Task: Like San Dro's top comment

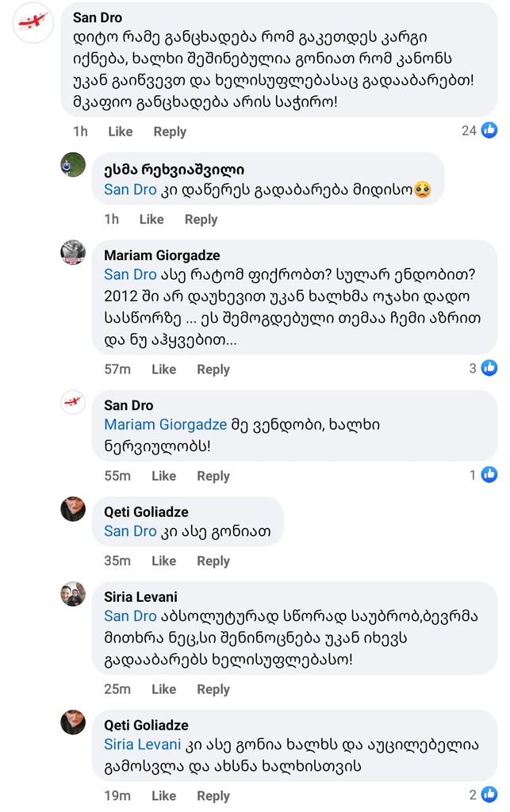Action: 121,132
